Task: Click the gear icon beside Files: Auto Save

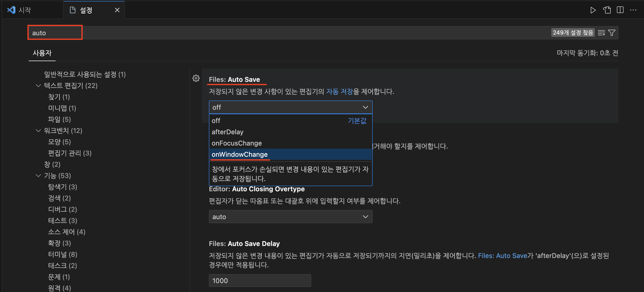Action: click(196, 78)
